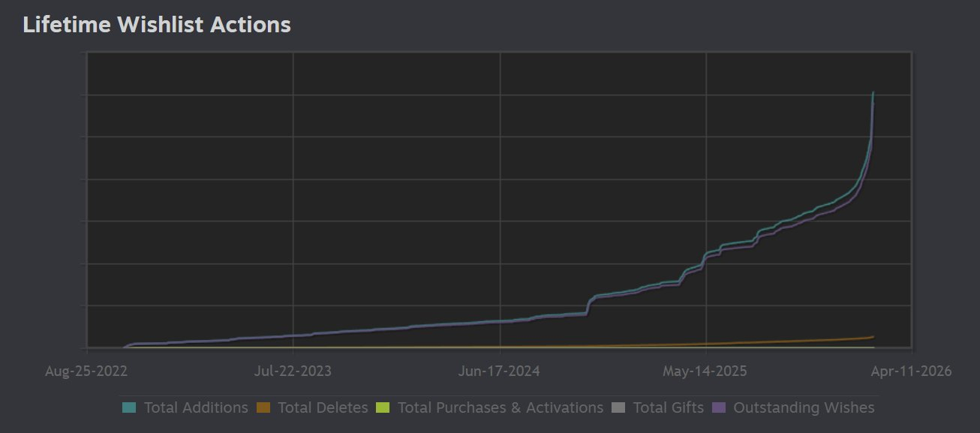
Task: Toggle the Outstanding Wishes legend label
Action: (x=804, y=407)
